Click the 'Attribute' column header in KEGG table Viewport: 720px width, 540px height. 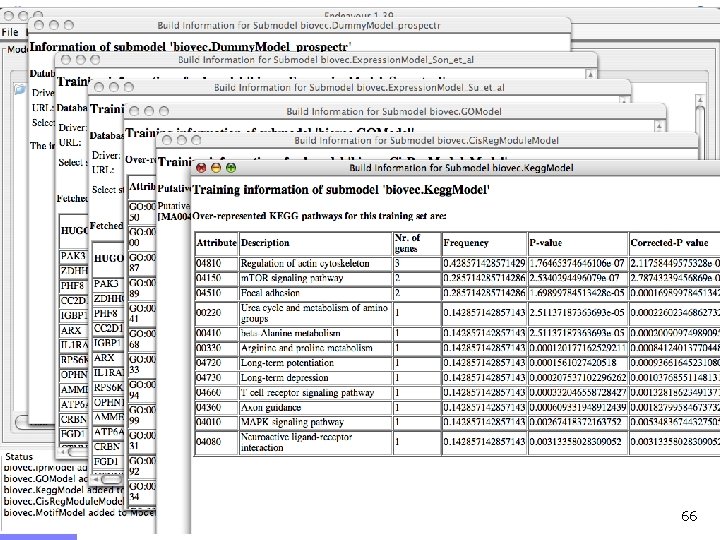click(x=216, y=243)
